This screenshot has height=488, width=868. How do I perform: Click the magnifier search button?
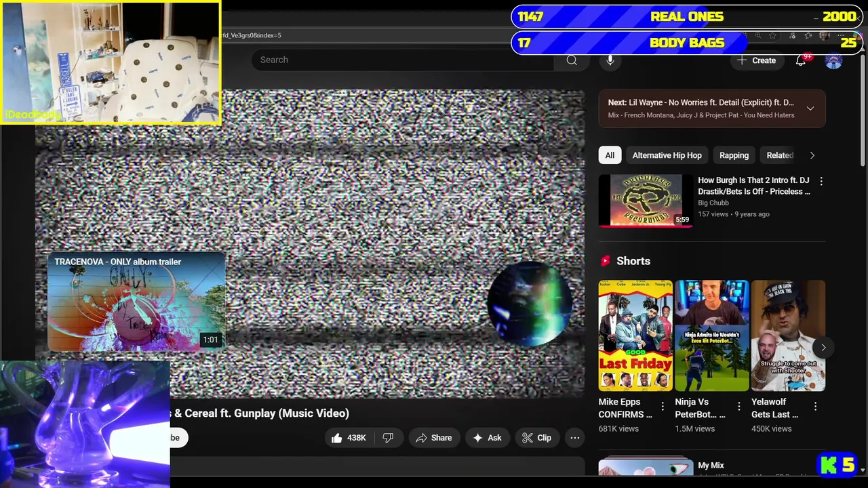click(572, 60)
